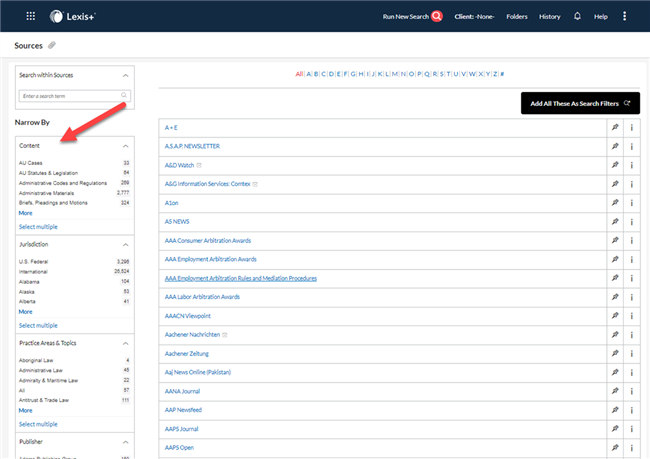Viewport: 650px width, 459px height.
Task: Show info for AANA Journal
Action: (x=632, y=391)
